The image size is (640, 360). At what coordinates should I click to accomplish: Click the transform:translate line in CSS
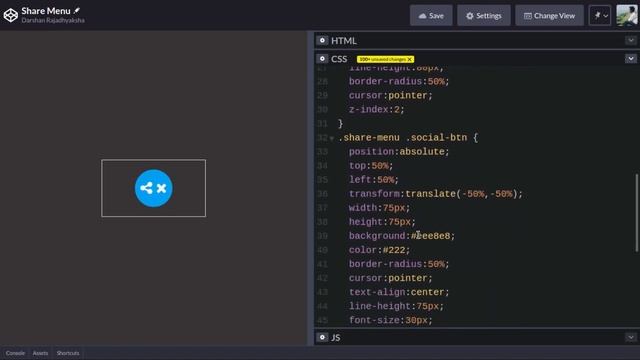pos(436,194)
